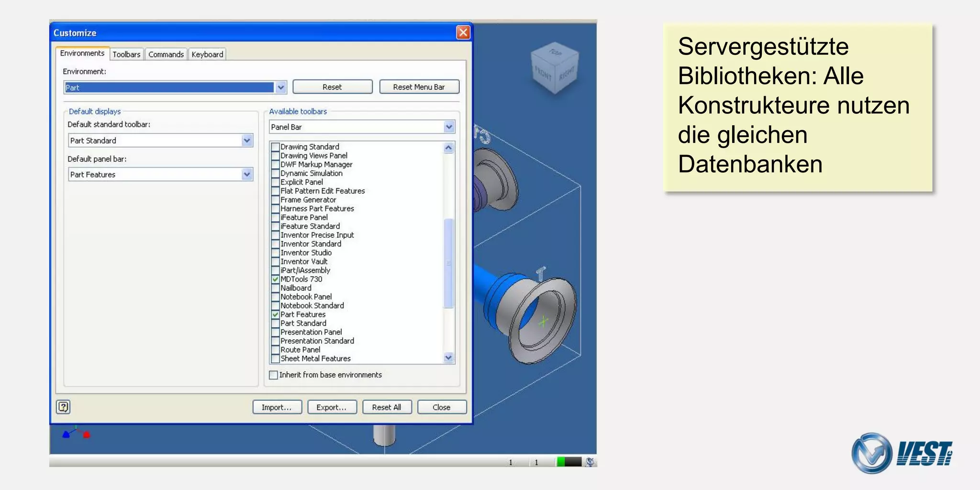Select the iPart/iAssembly entry
This screenshot has width=980, height=490.
click(305, 270)
